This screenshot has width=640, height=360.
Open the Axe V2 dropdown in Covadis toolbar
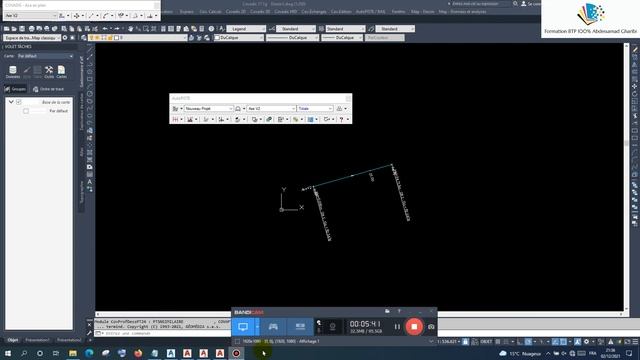tap(31, 16)
